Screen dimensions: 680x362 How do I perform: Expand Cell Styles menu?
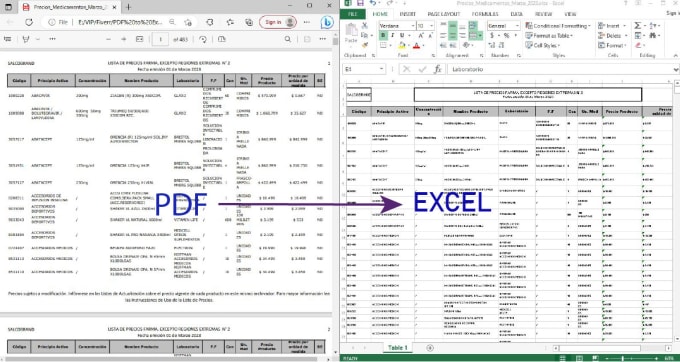543,45
